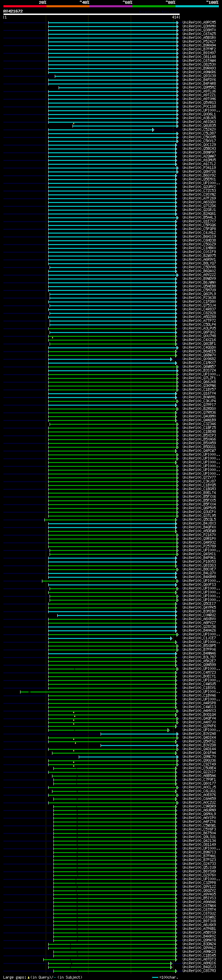Select hit label UniRef100_P25789
Screen dimensions: 222x980
coord(199,546)
